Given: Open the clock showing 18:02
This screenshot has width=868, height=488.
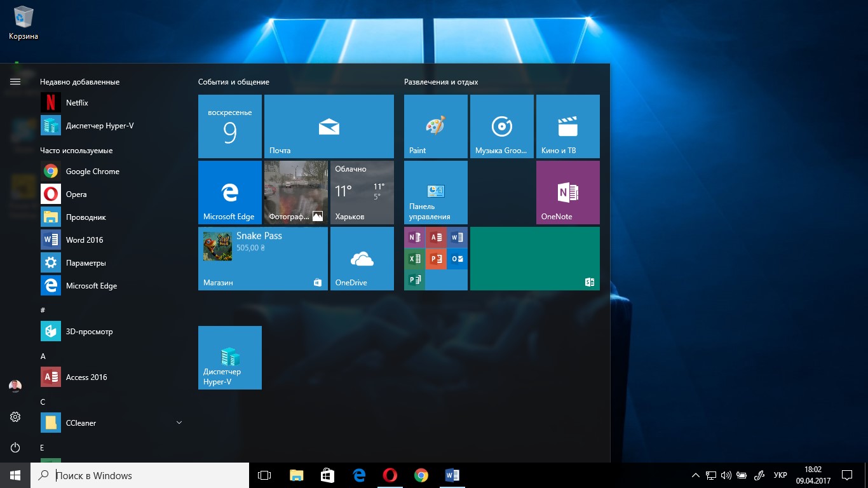Looking at the screenshot, I should [813, 475].
